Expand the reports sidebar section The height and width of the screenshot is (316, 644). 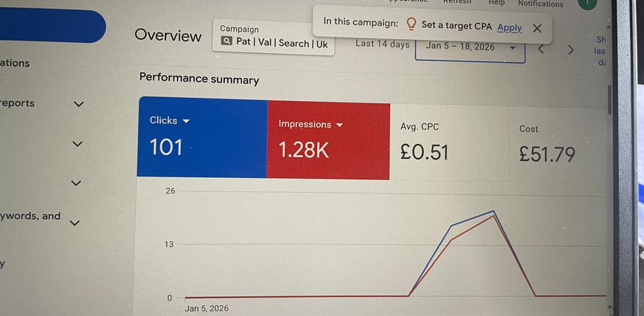point(78,104)
